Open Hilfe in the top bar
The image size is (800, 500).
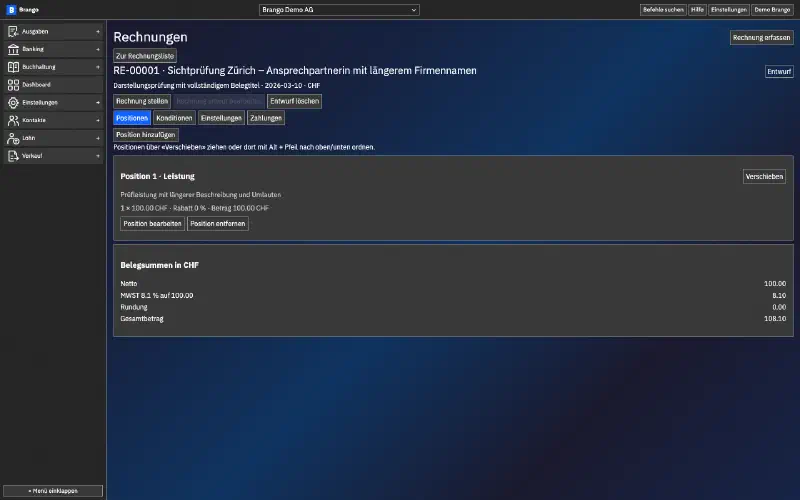pos(697,10)
